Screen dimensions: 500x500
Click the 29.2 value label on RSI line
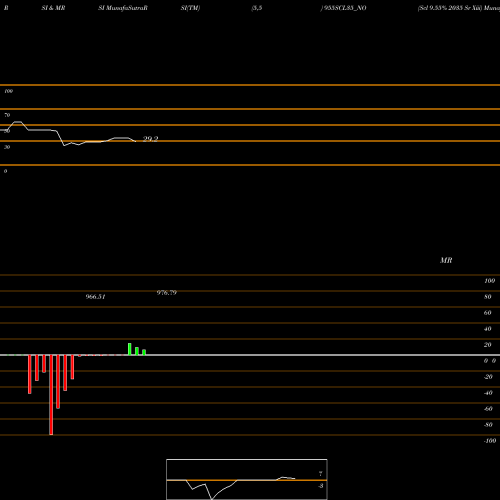tap(150, 139)
